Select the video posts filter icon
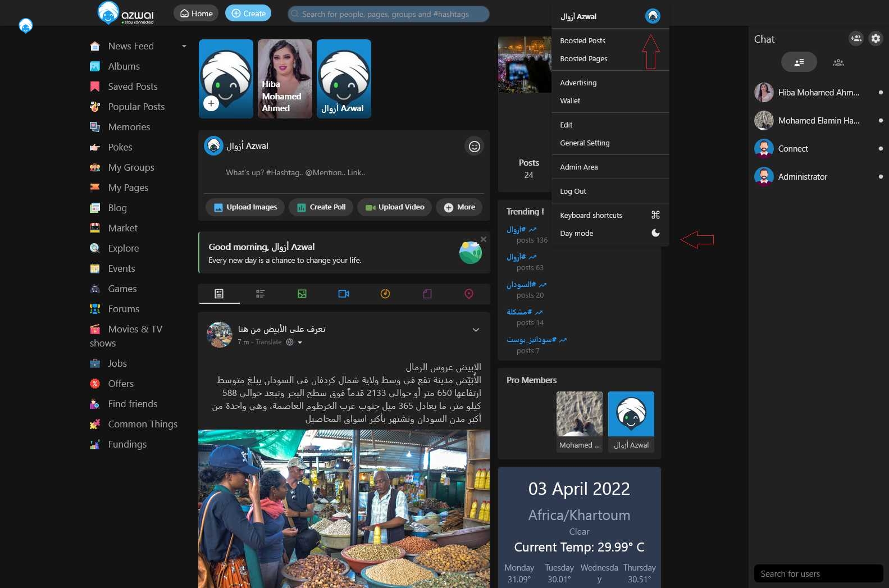This screenshot has width=889, height=588. pos(344,294)
